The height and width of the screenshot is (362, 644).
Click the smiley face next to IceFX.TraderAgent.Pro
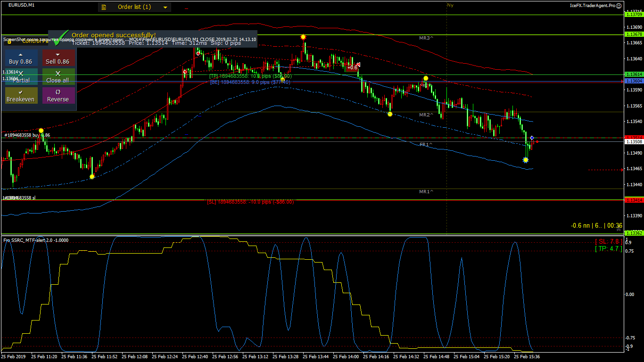click(x=619, y=6)
